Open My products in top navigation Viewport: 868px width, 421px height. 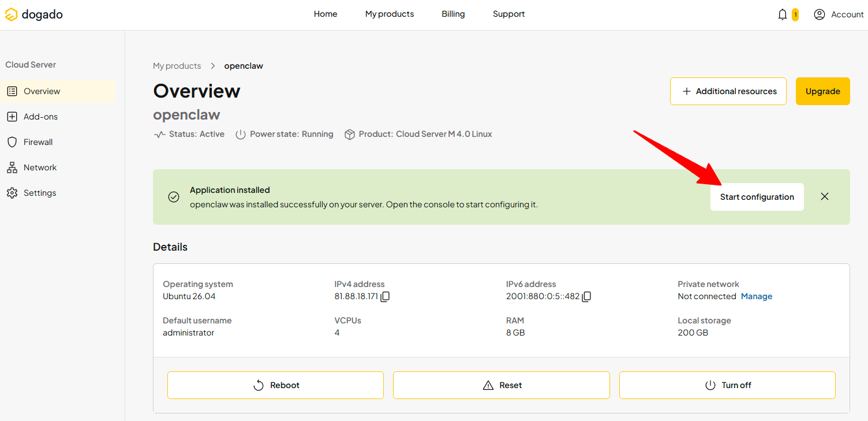390,14
